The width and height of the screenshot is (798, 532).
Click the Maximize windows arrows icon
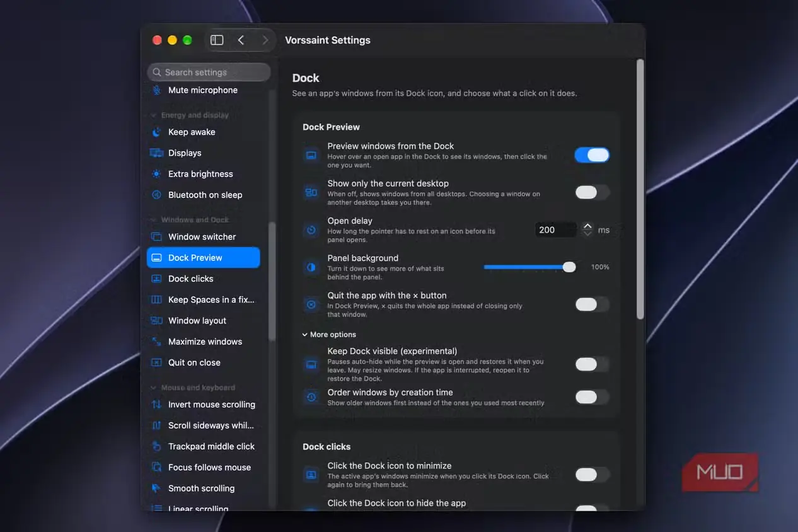tap(156, 342)
